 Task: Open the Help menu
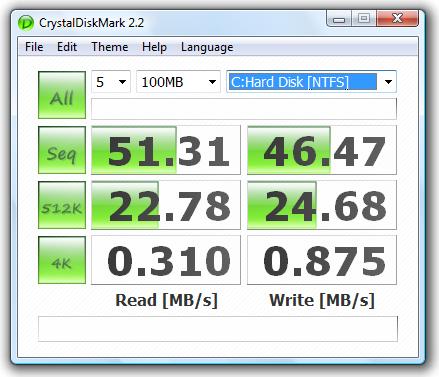154,47
